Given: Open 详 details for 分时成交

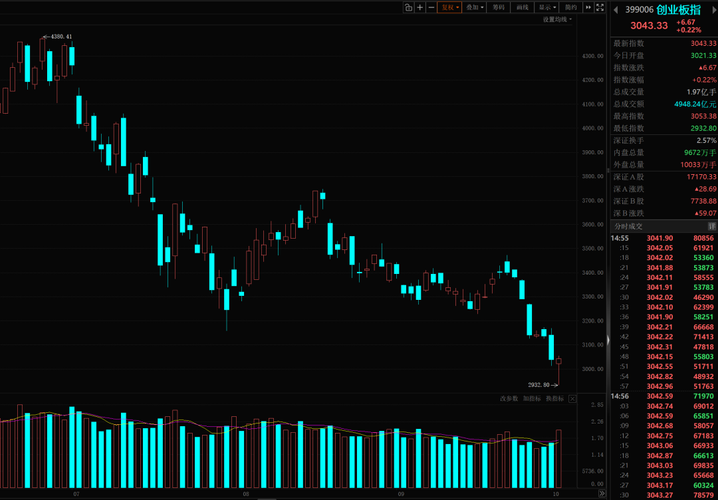Looking at the screenshot, I should tap(711, 226).
